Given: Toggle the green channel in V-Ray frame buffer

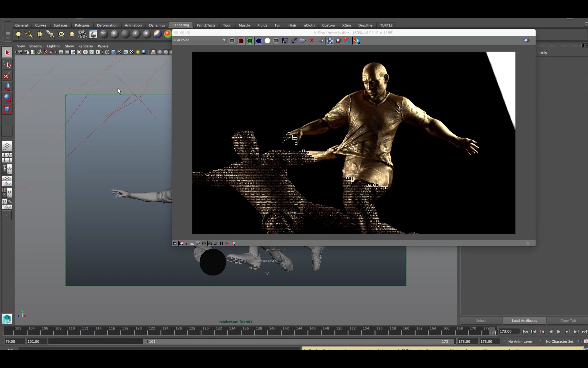Looking at the screenshot, I should (250, 41).
